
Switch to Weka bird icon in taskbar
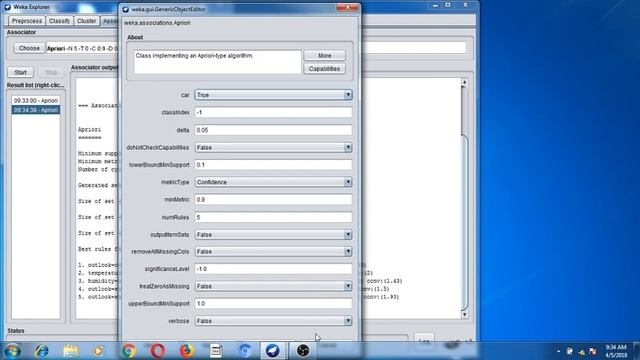(x=273, y=351)
